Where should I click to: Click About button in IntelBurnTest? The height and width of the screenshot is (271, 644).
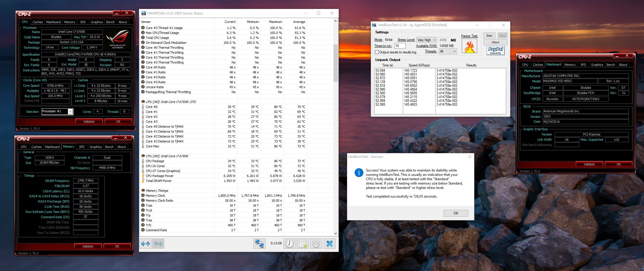pyautogui.click(x=495, y=42)
